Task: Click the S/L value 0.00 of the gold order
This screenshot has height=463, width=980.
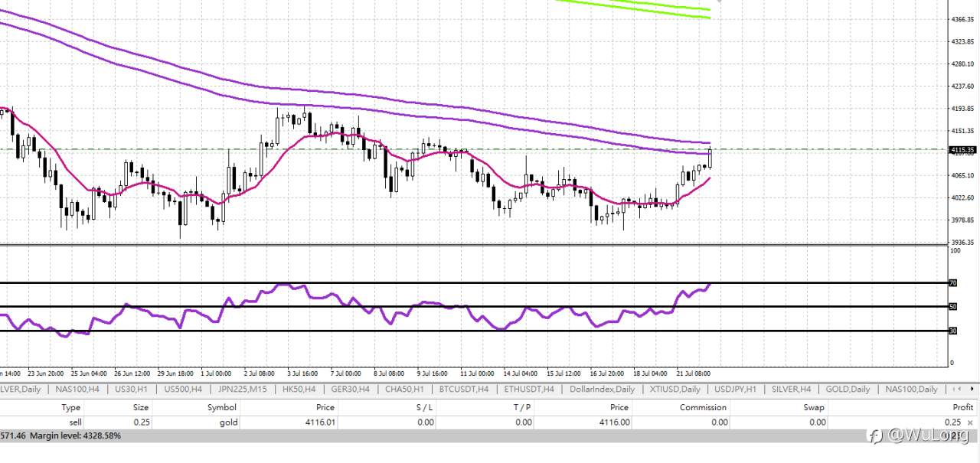Action: click(424, 422)
